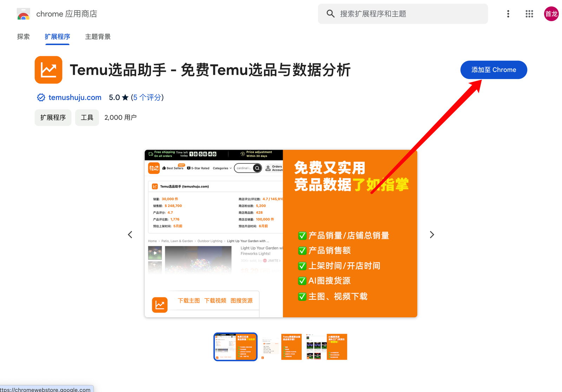Open the 主题背景 tab
The image size is (562, 392).
(x=98, y=37)
